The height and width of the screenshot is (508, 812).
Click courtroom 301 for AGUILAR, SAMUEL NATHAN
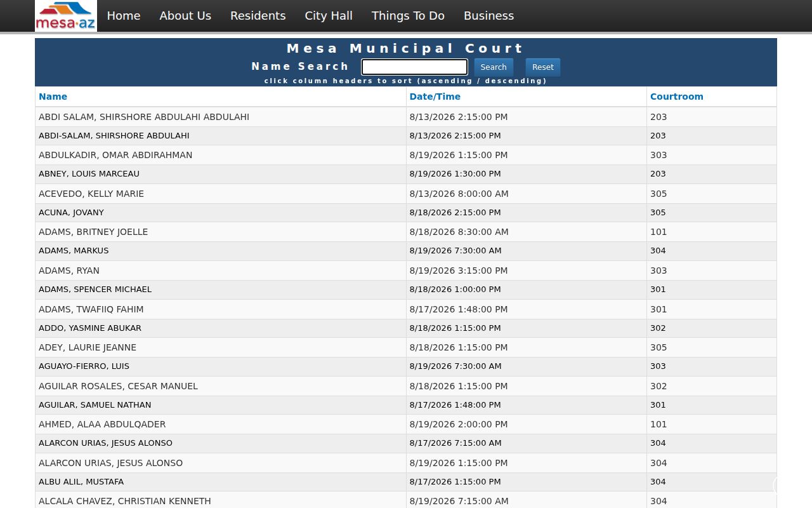[658, 405]
